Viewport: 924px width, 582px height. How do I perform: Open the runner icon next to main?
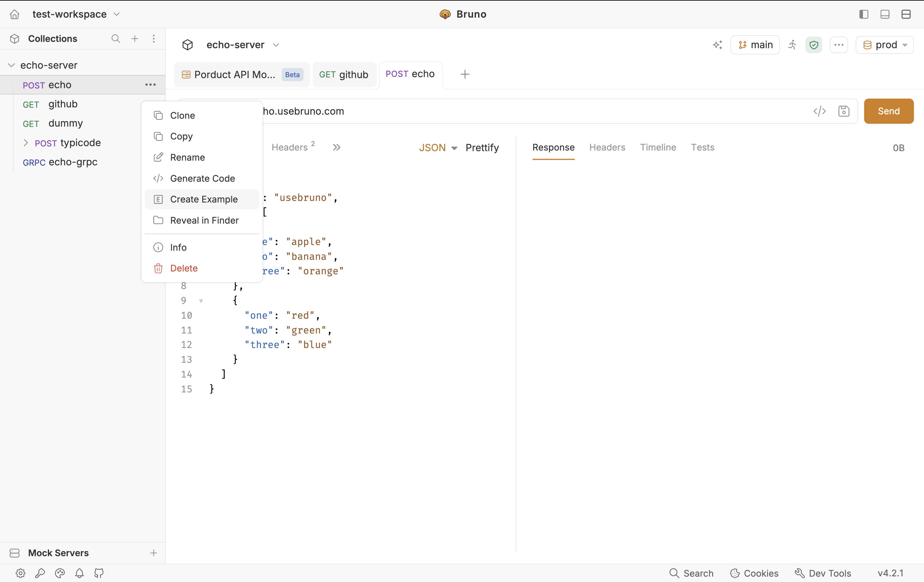click(x=792, y=45)
